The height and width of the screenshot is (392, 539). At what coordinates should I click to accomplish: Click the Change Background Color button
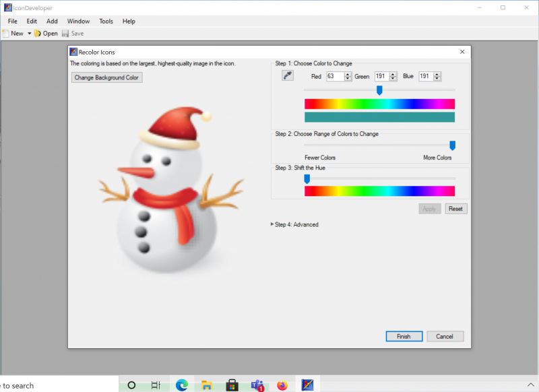[x=106, y=77]
